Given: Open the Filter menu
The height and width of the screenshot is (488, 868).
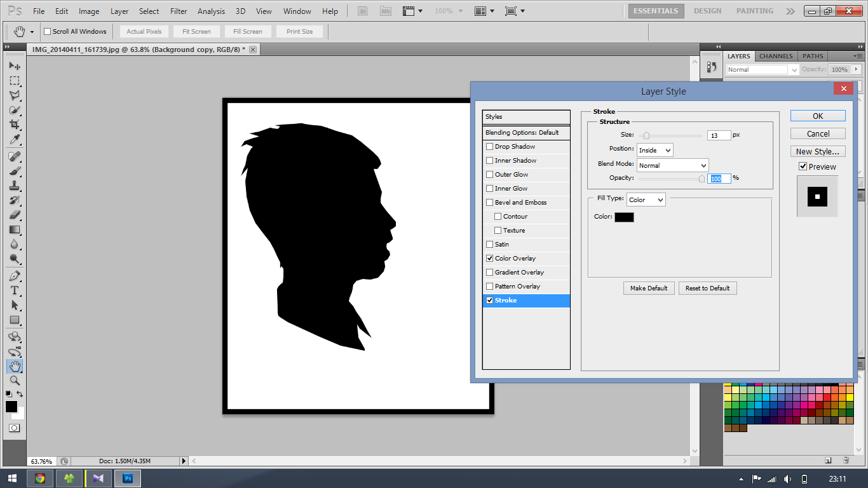Looking at the screenshot, I should (179, 11).
